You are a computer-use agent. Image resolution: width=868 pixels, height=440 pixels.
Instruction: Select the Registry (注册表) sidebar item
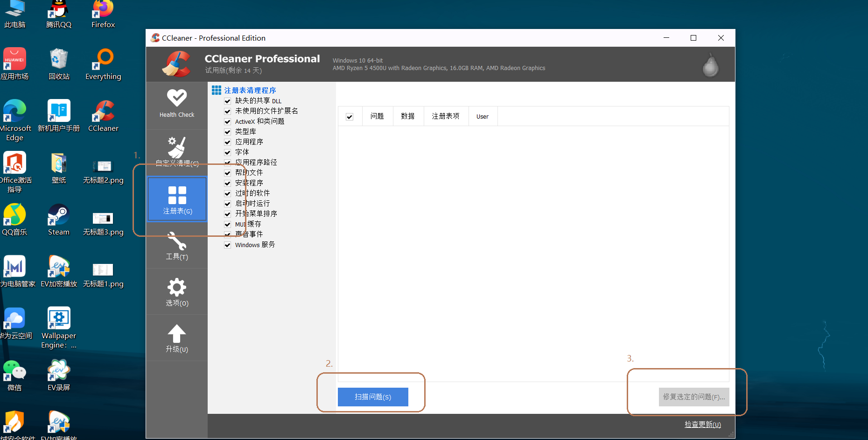coord(177,199)
